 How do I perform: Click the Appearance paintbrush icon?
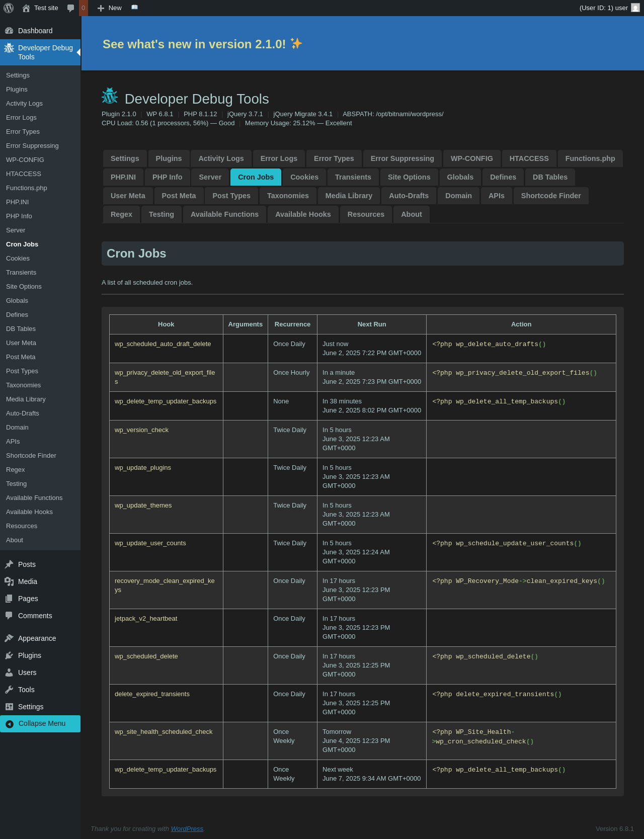pos(9,638)
